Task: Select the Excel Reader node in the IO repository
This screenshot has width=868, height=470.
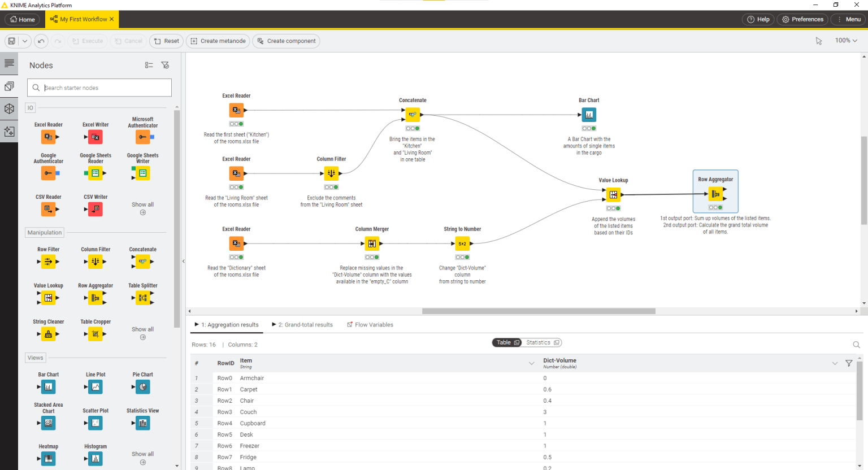Action: click(48, 137)
